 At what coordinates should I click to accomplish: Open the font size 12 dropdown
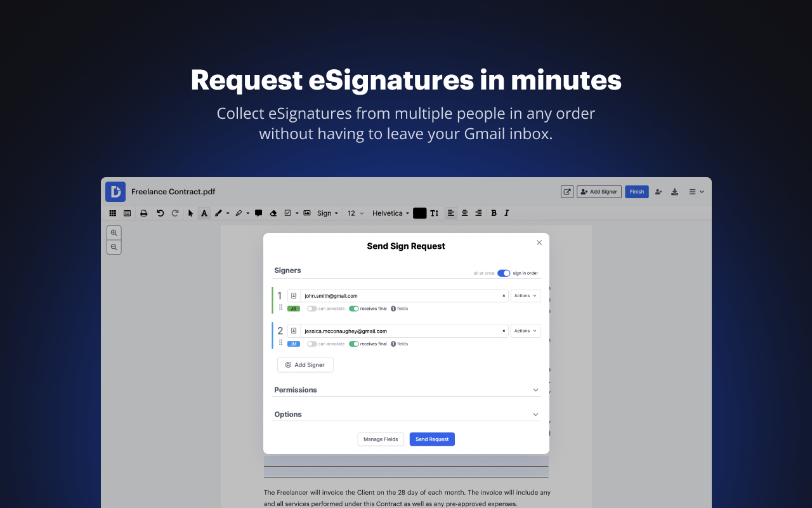[355, 213]
